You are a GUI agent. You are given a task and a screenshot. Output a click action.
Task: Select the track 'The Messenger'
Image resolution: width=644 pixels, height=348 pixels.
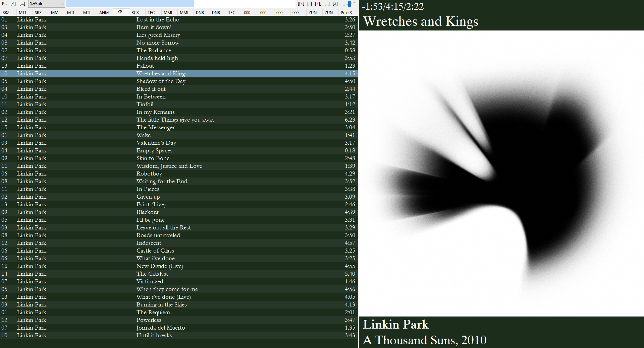click(179, 127)
